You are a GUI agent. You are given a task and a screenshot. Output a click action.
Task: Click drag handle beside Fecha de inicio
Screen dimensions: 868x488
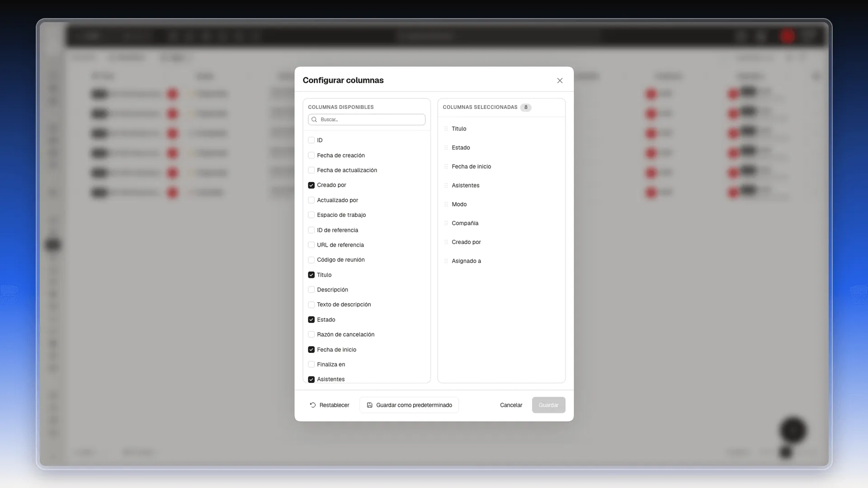446,167
